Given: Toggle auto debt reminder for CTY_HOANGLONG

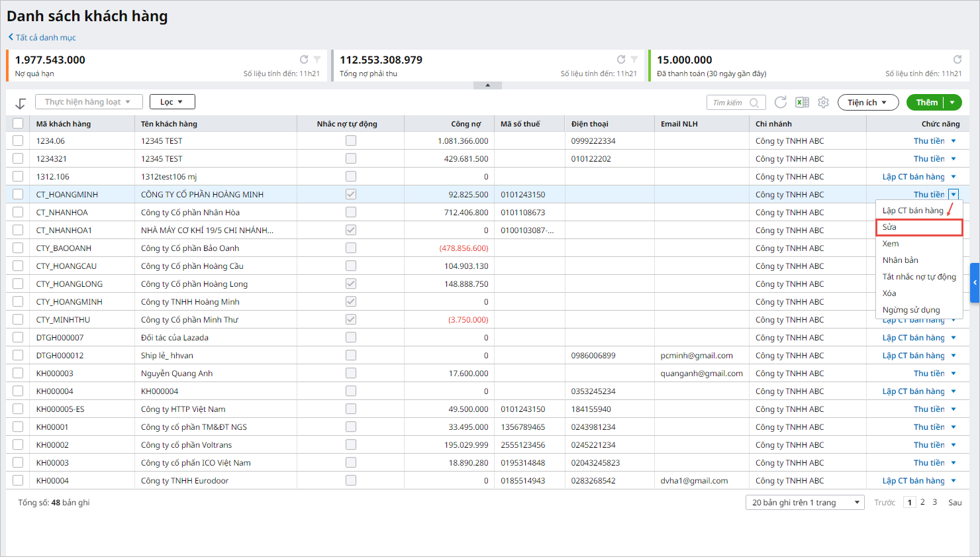Looking at the screenshot, I should pos(351,283).
